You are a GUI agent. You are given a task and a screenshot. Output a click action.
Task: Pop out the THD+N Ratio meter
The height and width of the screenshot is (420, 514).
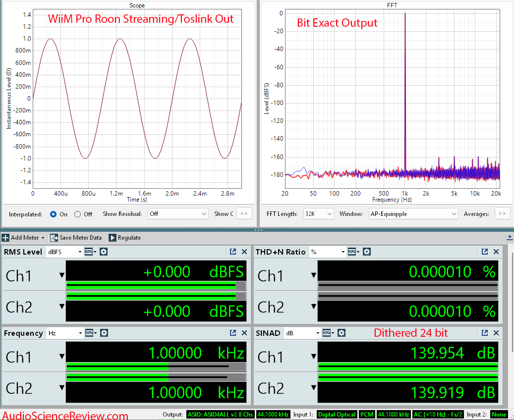[484, 252]
